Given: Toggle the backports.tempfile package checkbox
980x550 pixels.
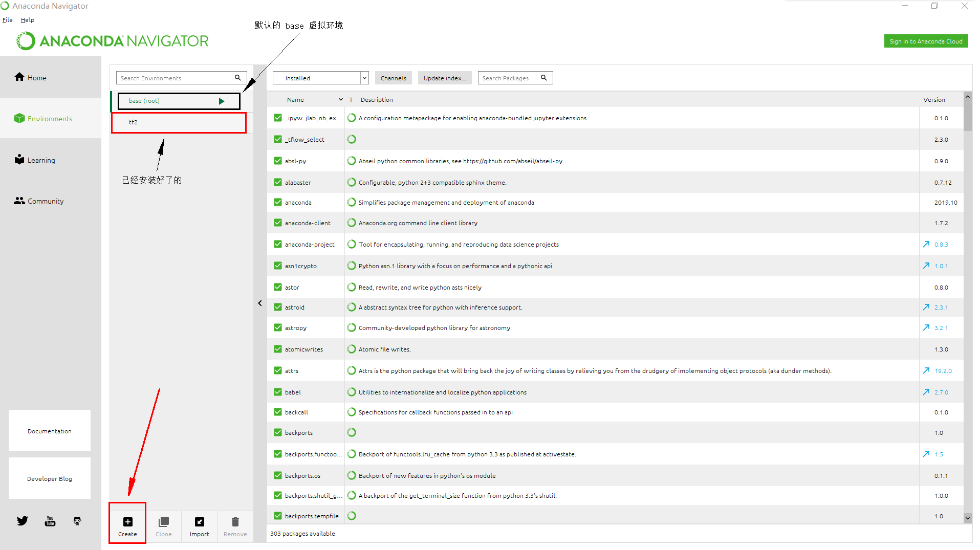Looking at the screenshot, I should click(278, 516).
